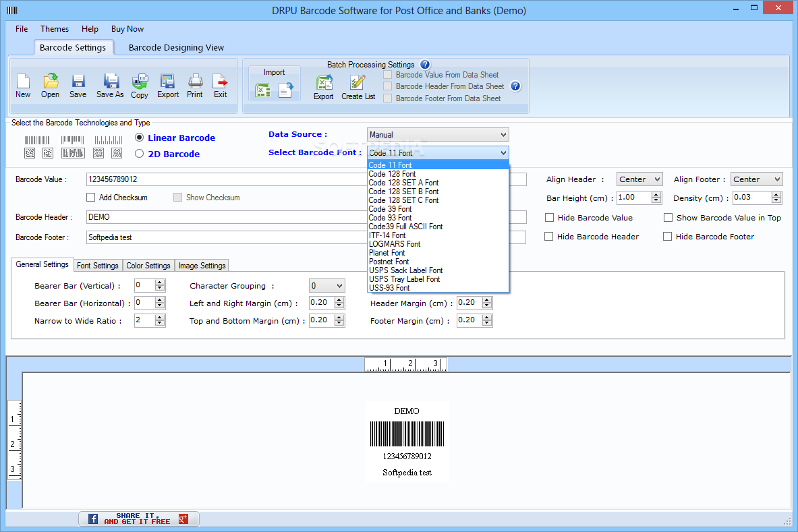Click the Barcode Header input field
Viewport: 798px width, 532px height.
(306, 217)
